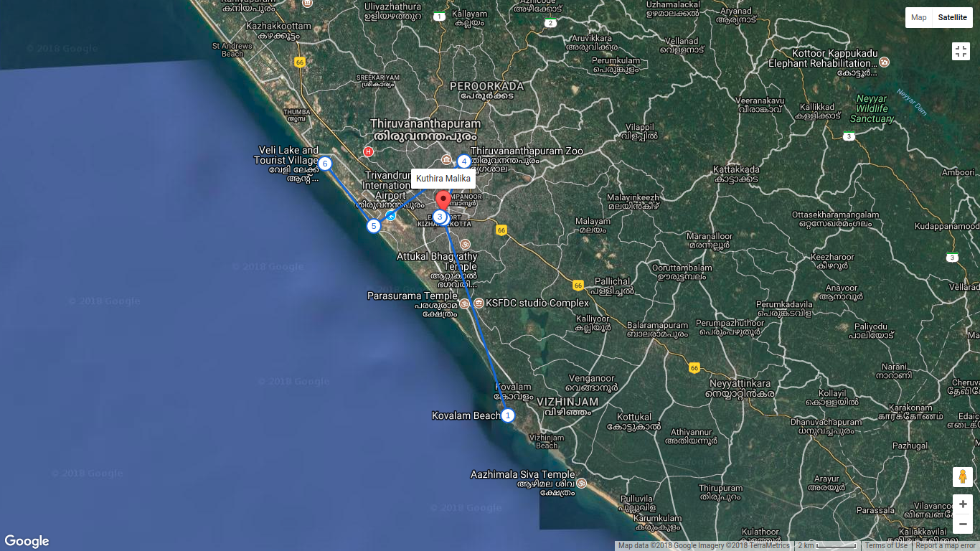Screen dimensions: 980x551
Task: Click the POI icon near Elephant Rehabilitation Centre
Action: 883,62
